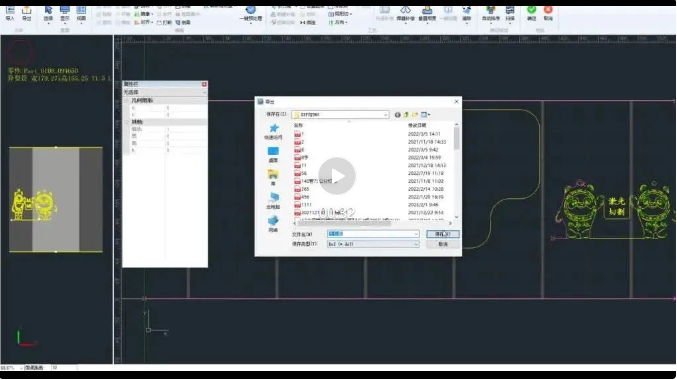Click the up-one-level folder icon in the dialog
This screenshot has height=380, width=677.
(406, 114)
